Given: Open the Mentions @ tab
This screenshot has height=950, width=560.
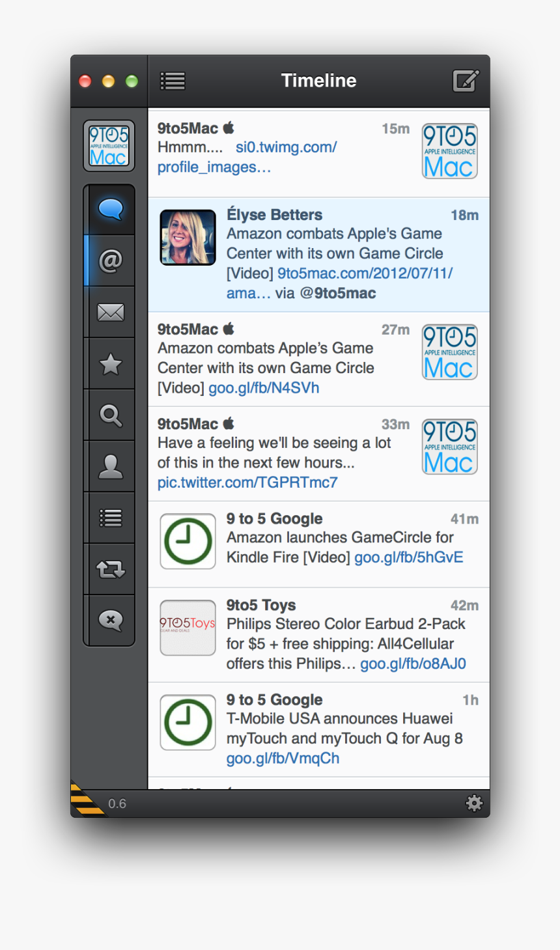Looking at the screenshot, I should coord(110,261).
